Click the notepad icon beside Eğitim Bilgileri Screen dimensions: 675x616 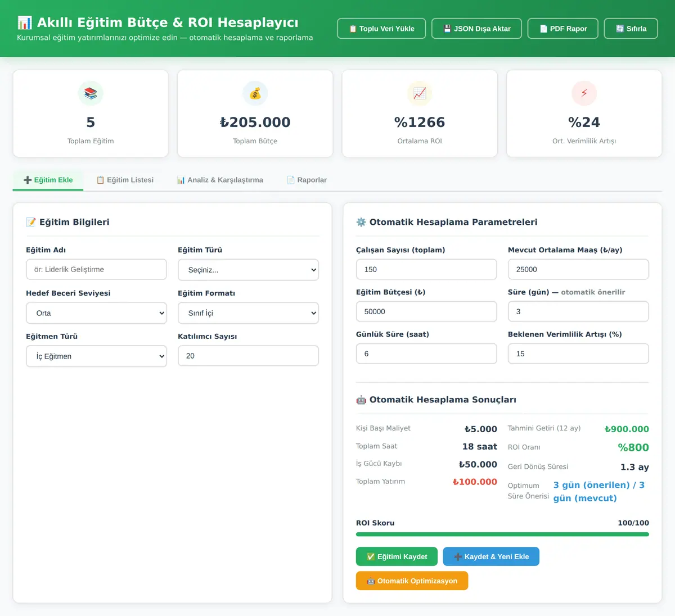click(31, 222)
